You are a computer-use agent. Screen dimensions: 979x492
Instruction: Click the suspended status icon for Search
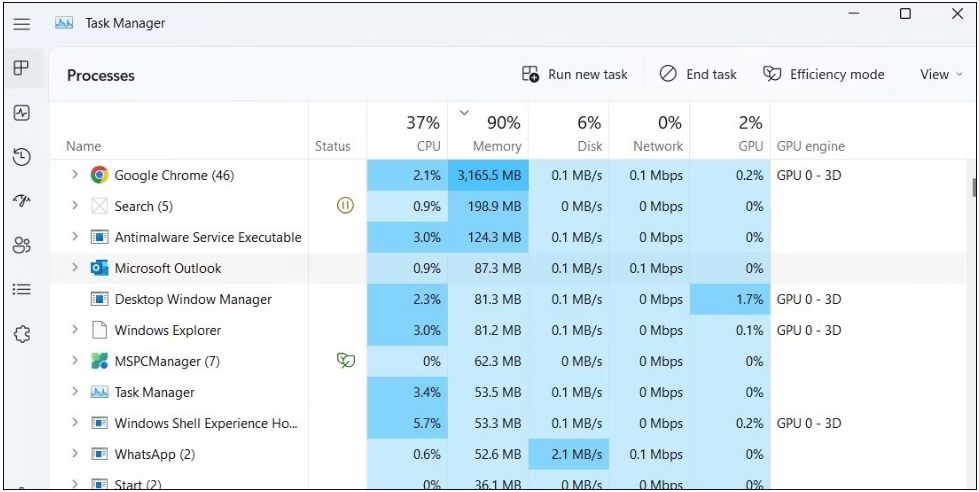click(x=345, y=205)
